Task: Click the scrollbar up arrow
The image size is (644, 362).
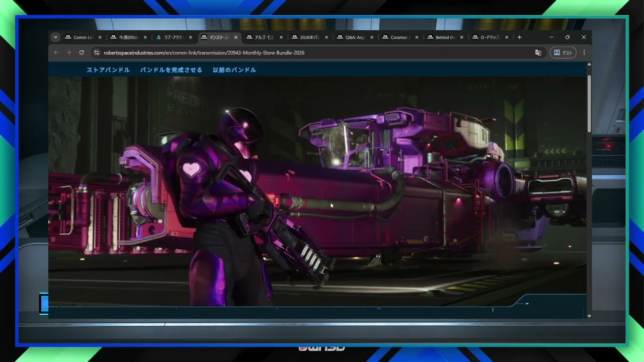Action: coord(589,64)
